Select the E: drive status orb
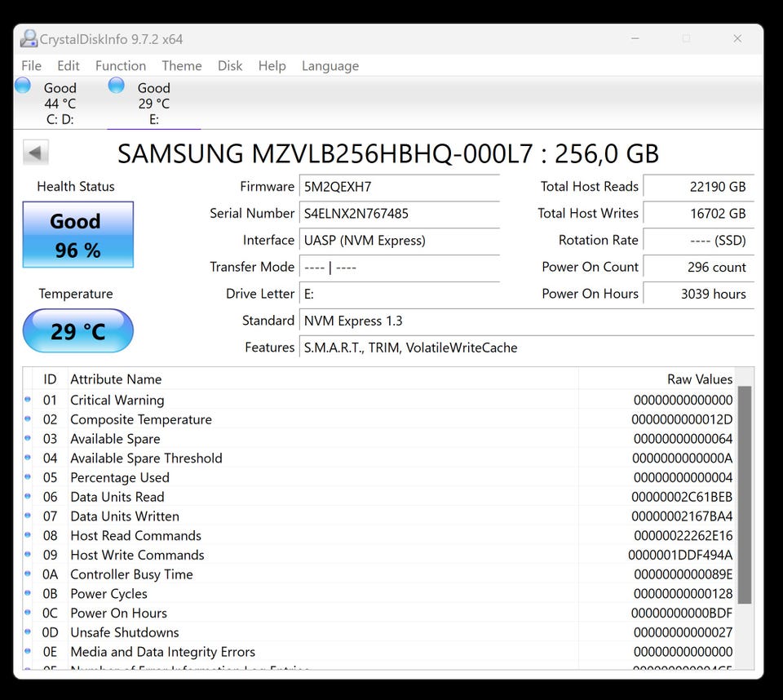This screenshot has width=783, height=700. 117,86
